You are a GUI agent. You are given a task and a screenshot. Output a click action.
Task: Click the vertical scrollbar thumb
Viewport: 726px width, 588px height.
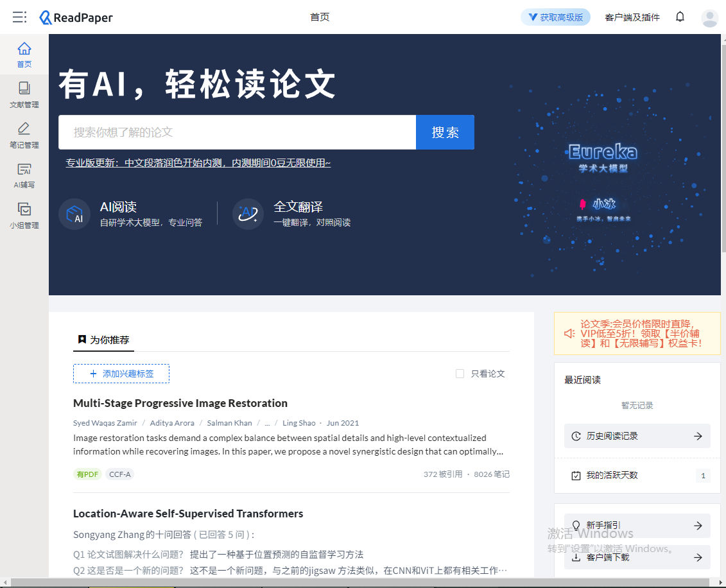723,148
